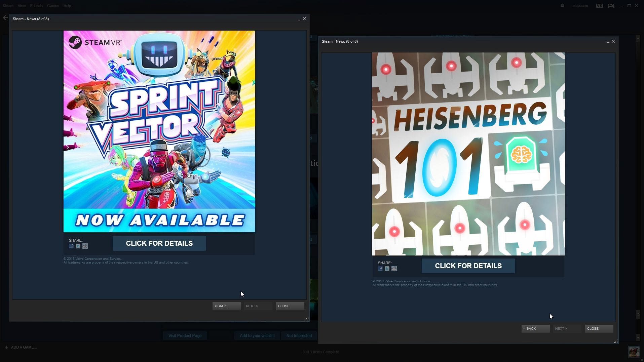Open the elobauen account dropdown

[x=580, y=6]
